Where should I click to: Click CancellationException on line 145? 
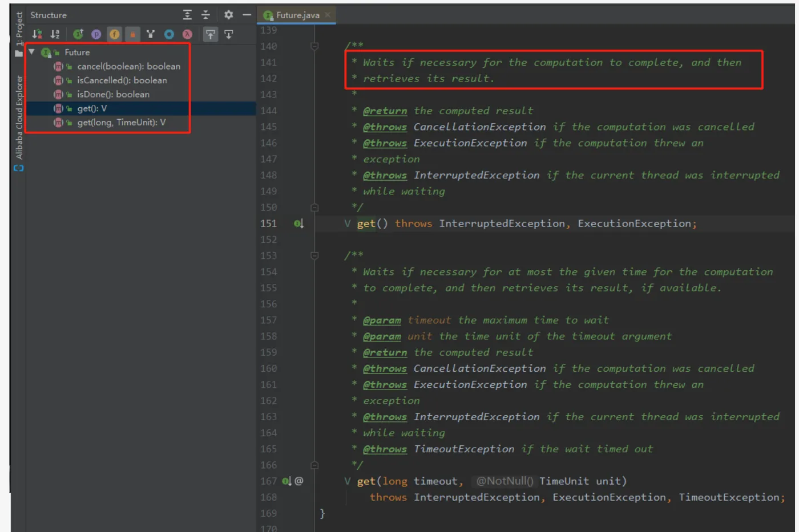479,127
